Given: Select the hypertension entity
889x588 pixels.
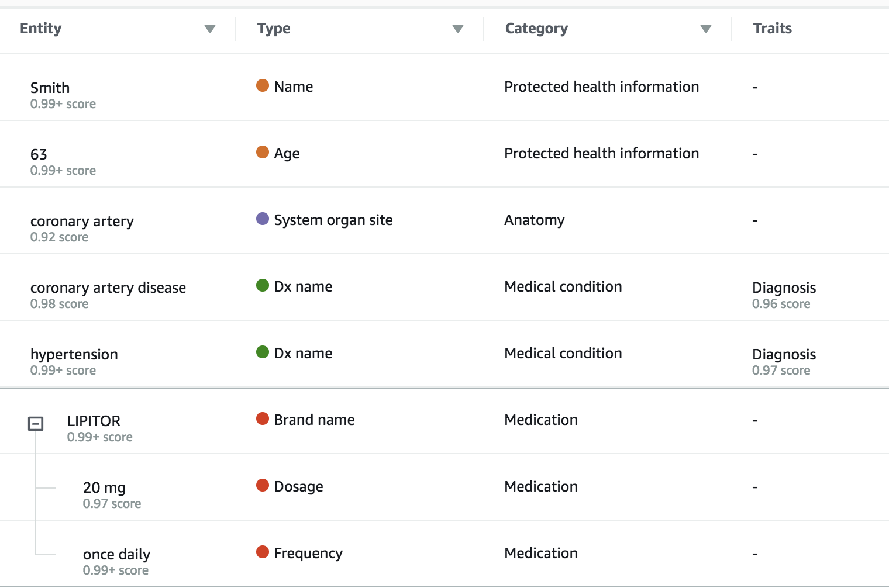Looking at the screenshot, I should (x=74, y=355).
